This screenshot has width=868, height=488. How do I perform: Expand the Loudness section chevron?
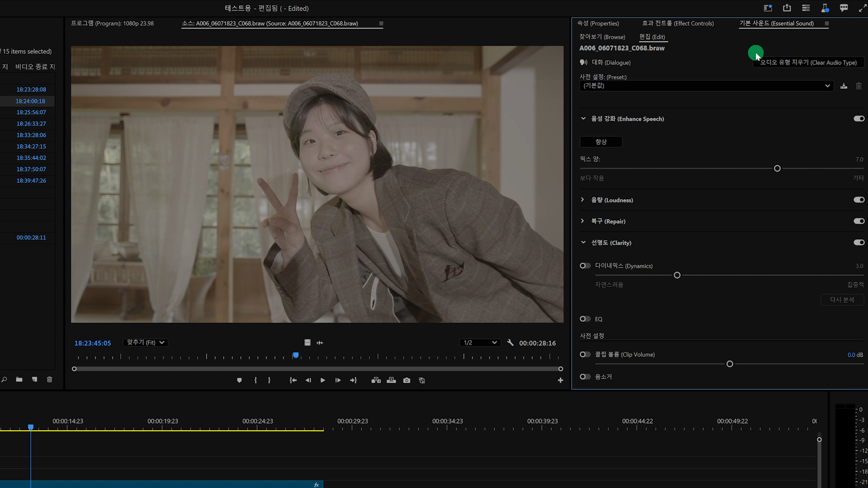[x=582, y=200]
